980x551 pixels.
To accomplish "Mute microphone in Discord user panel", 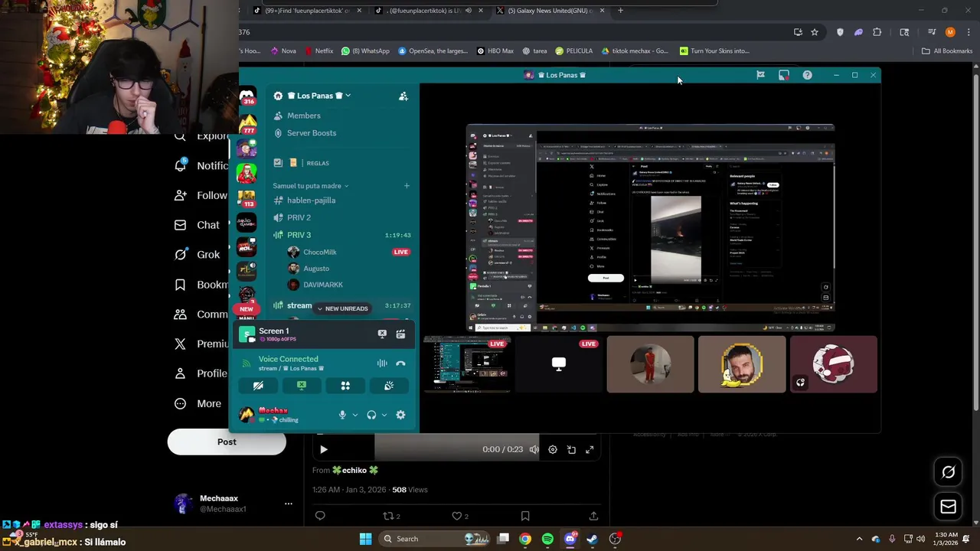I will tap(342, 415).
